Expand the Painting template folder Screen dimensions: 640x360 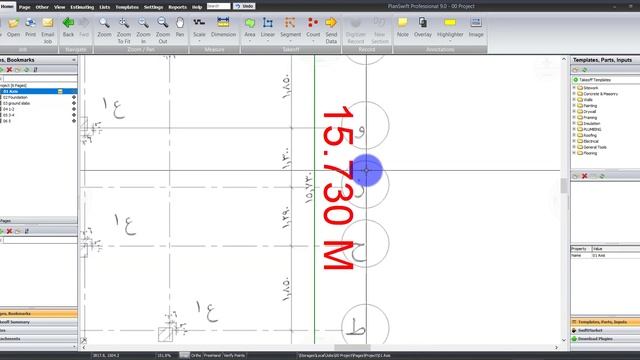click(x=574, y=105)
